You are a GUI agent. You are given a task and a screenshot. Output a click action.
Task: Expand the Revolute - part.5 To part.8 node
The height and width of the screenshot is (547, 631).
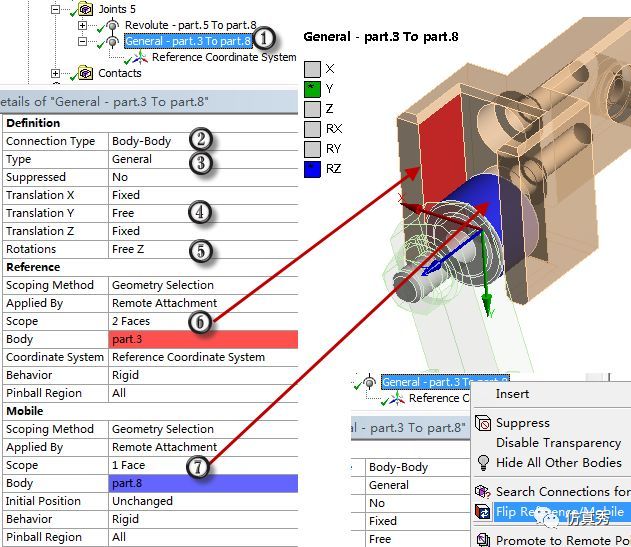(x=82, y=25)
